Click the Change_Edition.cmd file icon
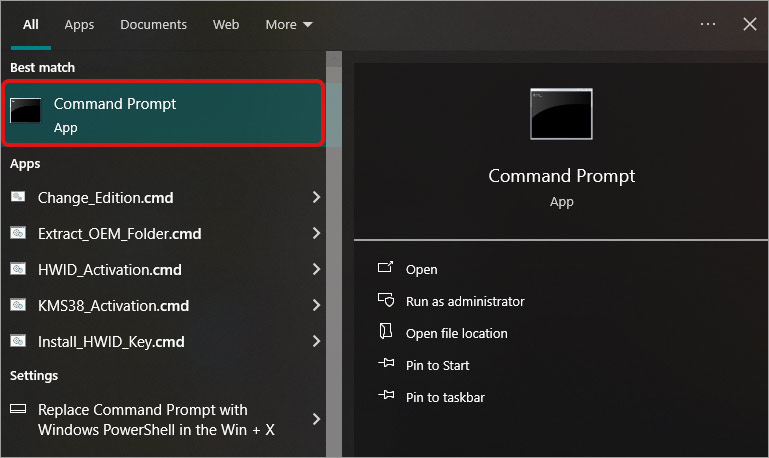769x458 pixels. click(18, 198)
